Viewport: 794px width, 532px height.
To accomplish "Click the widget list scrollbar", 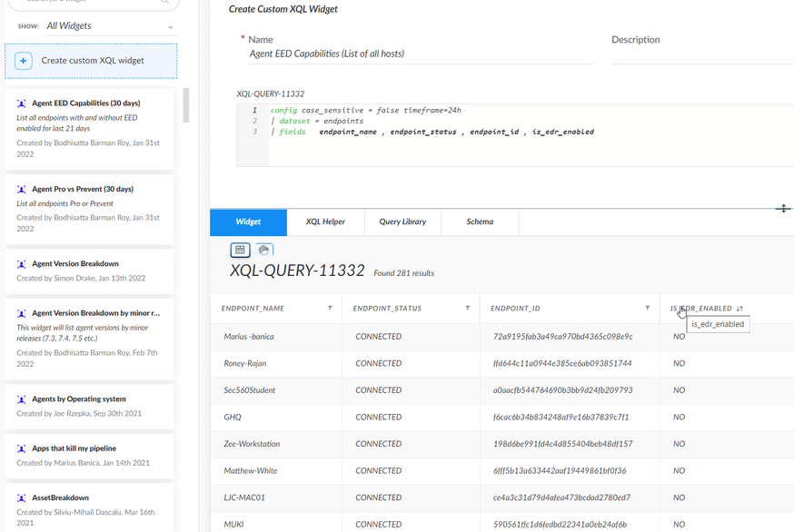I will pos(186,104).
